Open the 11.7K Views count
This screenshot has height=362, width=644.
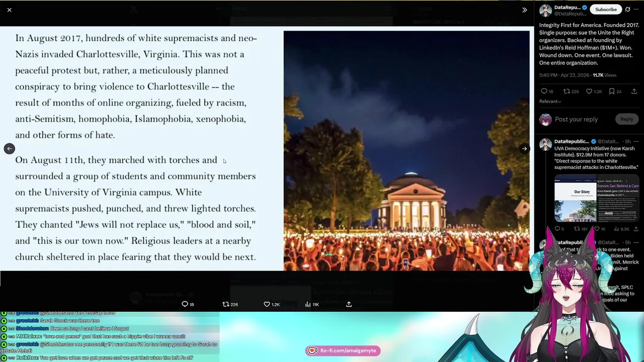(604, 75)
